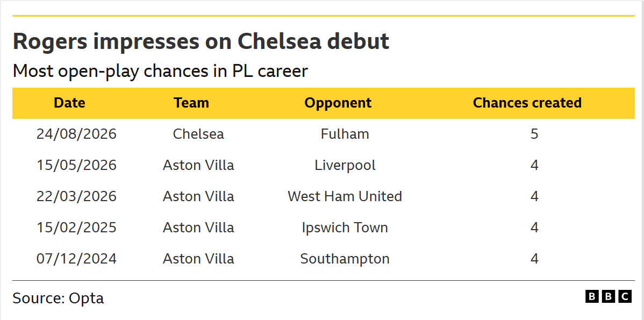The height and width of the screenshot is (320, 644).
Task: Click the Chances created column header
Action: point(527,103)
